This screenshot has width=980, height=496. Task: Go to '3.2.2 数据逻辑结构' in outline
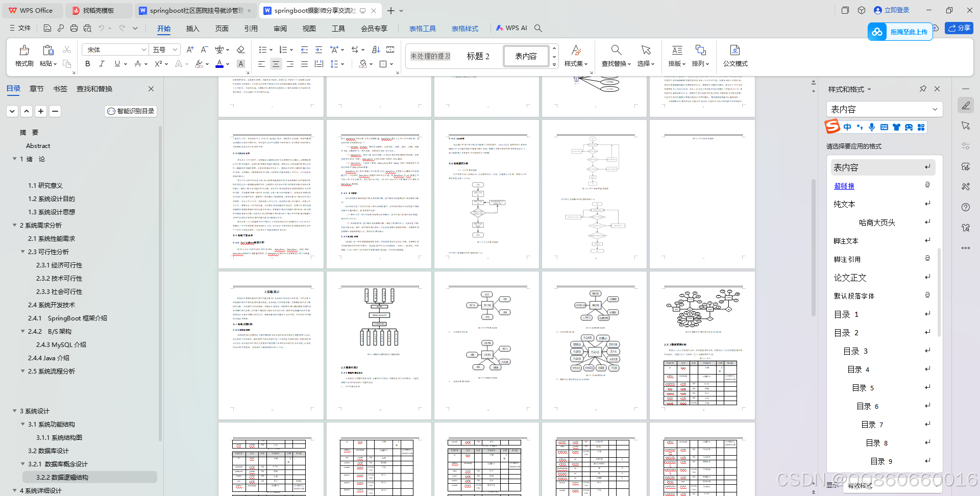coord(90,478)
